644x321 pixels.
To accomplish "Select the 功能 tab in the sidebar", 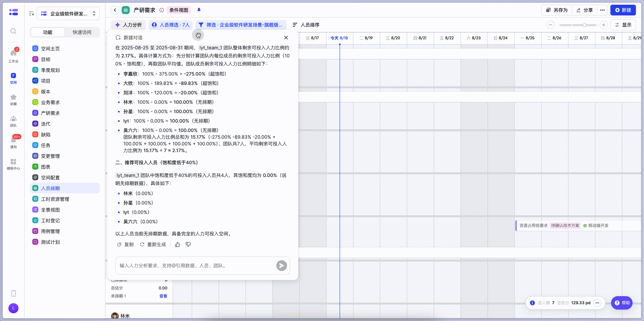I will coord(48,32).
